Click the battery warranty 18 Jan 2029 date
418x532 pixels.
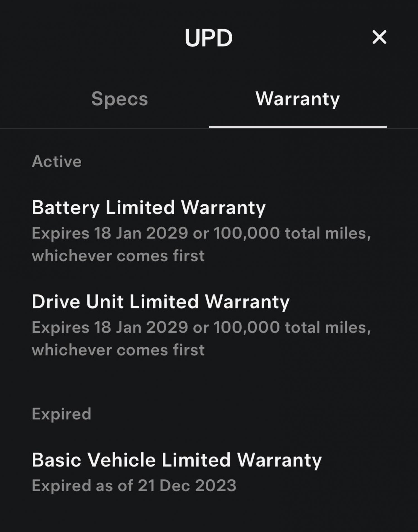[141, 233]
